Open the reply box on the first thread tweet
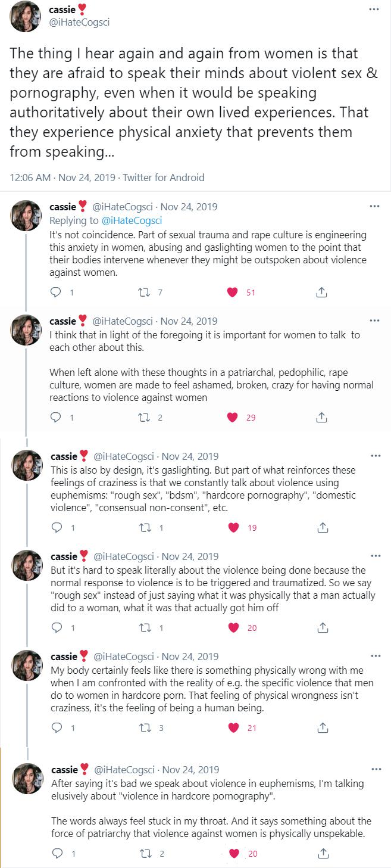Image resolution: width=391 pixels, height=868 pixels. tap(55, 292)
